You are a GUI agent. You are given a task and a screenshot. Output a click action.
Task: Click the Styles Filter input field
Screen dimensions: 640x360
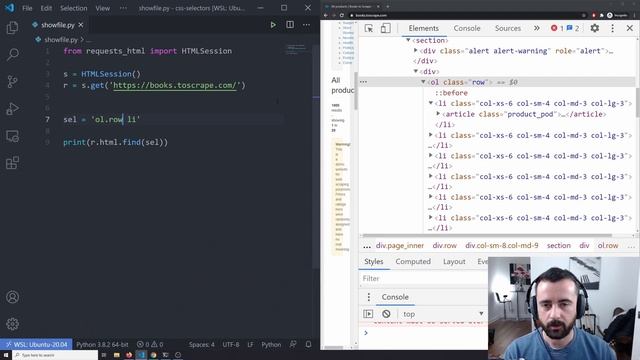tap(423, 278)
